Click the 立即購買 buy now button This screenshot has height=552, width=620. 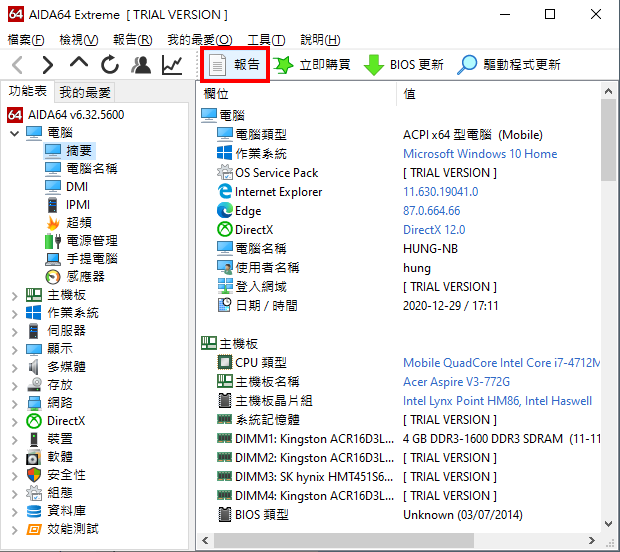[312, 64]
